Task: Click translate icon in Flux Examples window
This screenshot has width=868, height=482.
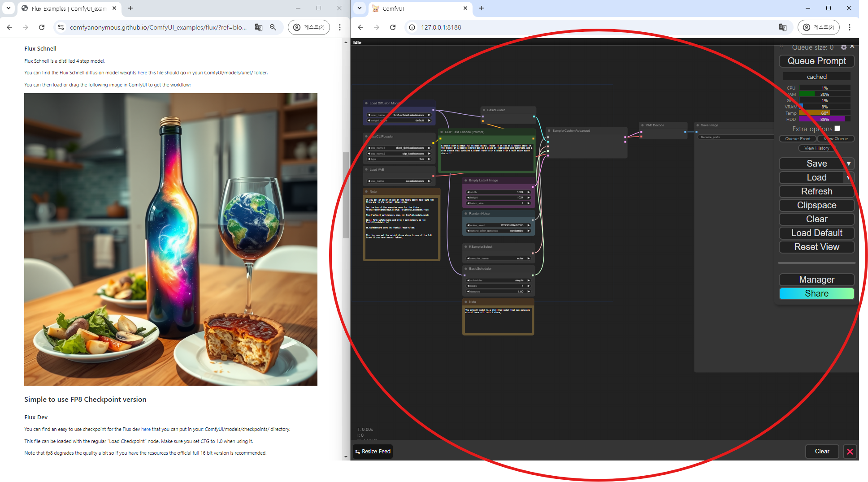Action: pos(259,27)
